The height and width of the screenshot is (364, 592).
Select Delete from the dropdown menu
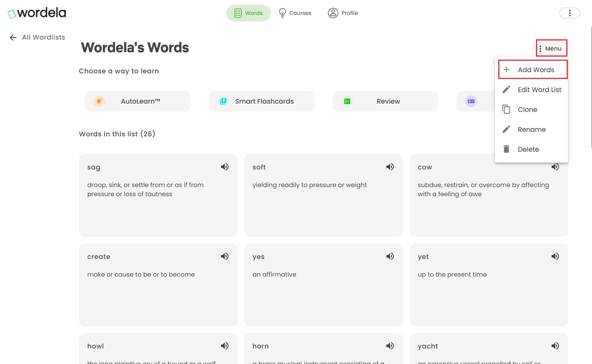point(529,149)
